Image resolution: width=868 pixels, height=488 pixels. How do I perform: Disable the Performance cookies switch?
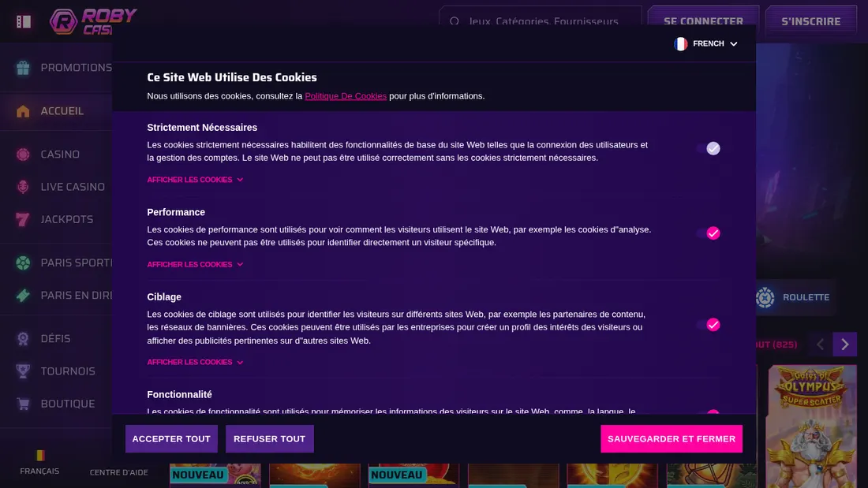click(x=709, y=233)
